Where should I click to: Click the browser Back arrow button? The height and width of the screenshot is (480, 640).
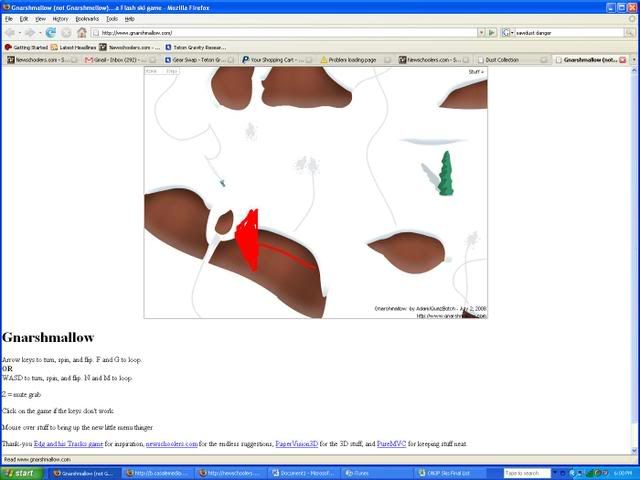coord(11,32)
